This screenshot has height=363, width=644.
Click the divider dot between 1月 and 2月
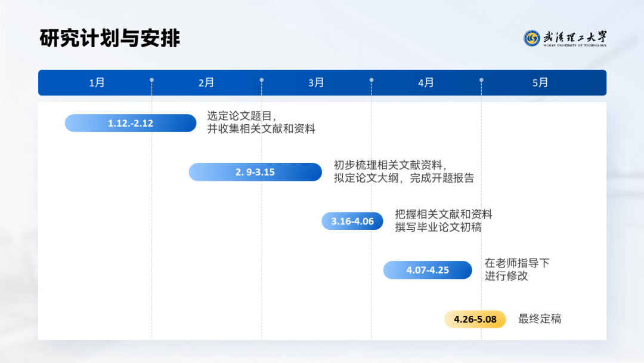(151, 80)
